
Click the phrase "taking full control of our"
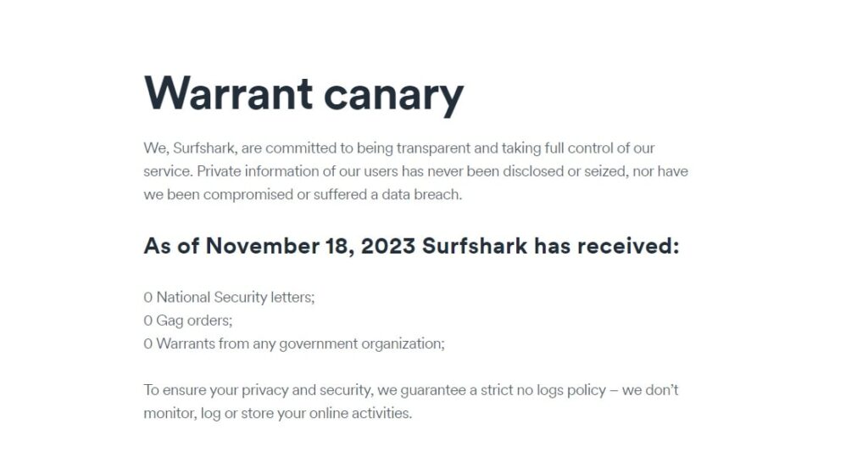tap(578, 148)
